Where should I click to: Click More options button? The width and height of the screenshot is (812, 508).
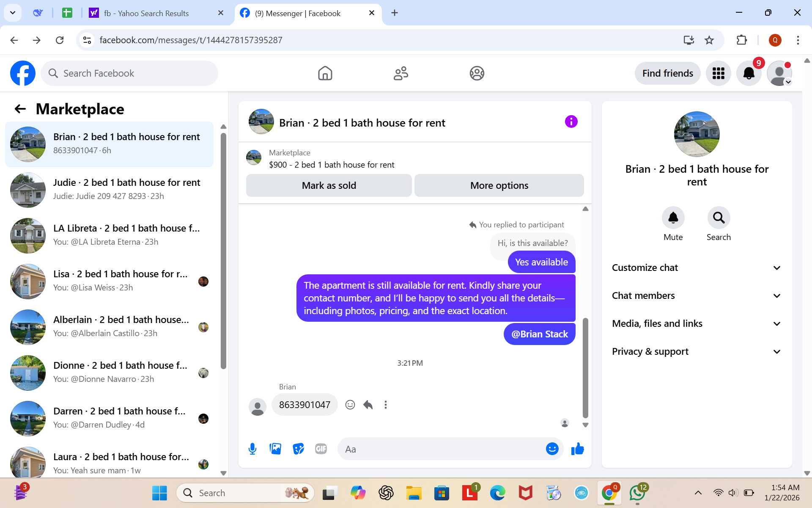point(499,185)
